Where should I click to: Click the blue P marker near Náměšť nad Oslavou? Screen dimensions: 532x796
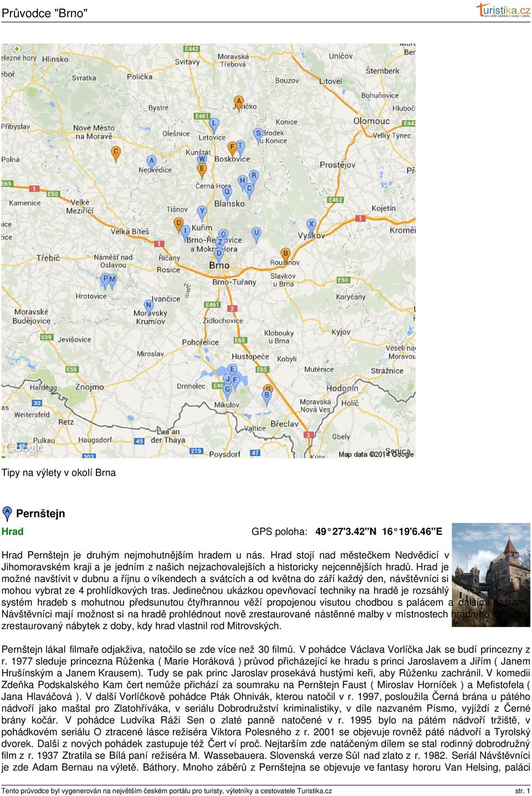point(105,280)
